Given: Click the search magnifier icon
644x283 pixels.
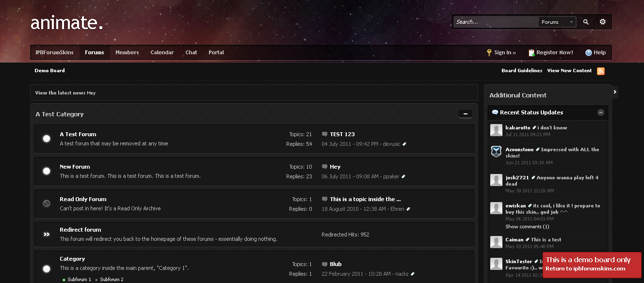Looking at the screenshot, I should point(586,22).
